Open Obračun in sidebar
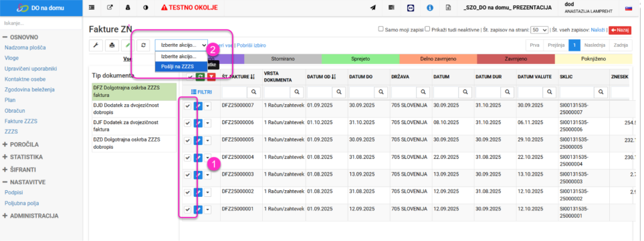The height and width of the screenshot is (241, 644). 15,111
